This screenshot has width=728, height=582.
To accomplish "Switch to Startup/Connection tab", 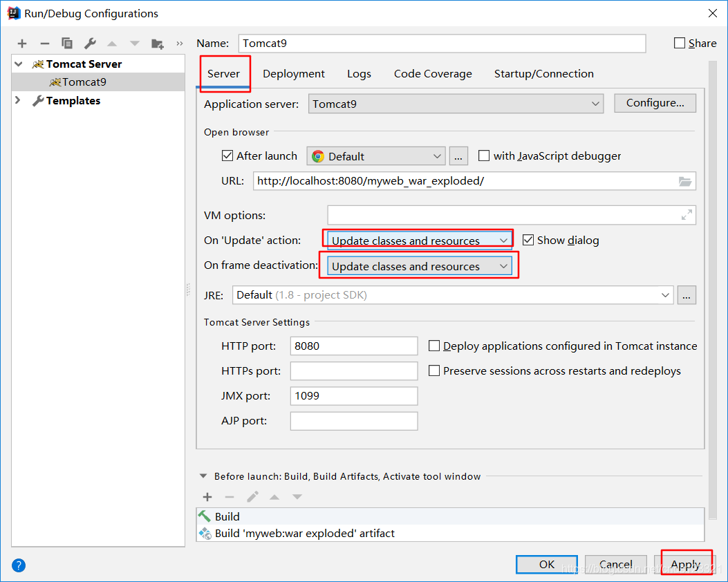I will pos(543,74).
